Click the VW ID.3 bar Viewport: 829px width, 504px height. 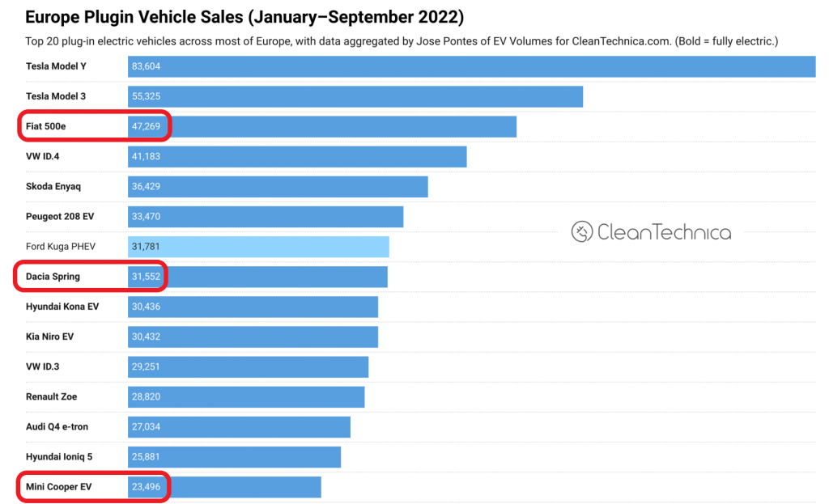click(248, 366)
